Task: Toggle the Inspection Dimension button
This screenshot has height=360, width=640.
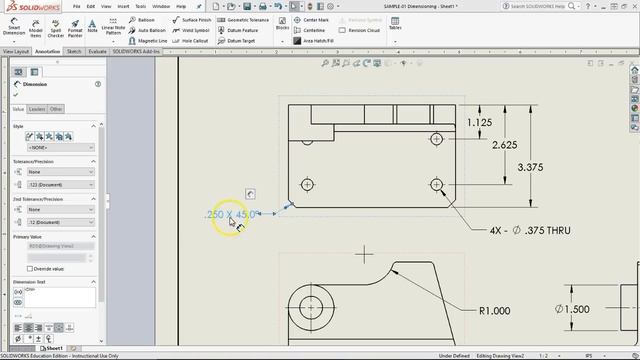Action: coord(18,302)
